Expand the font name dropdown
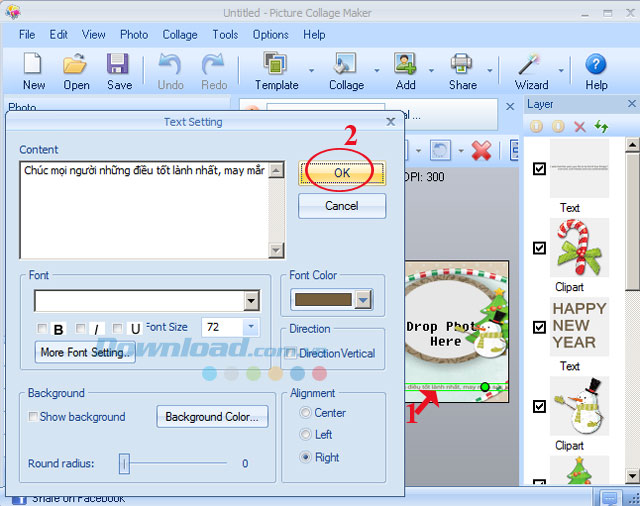This screenshot has height=506, width=640. coord(251,301)
